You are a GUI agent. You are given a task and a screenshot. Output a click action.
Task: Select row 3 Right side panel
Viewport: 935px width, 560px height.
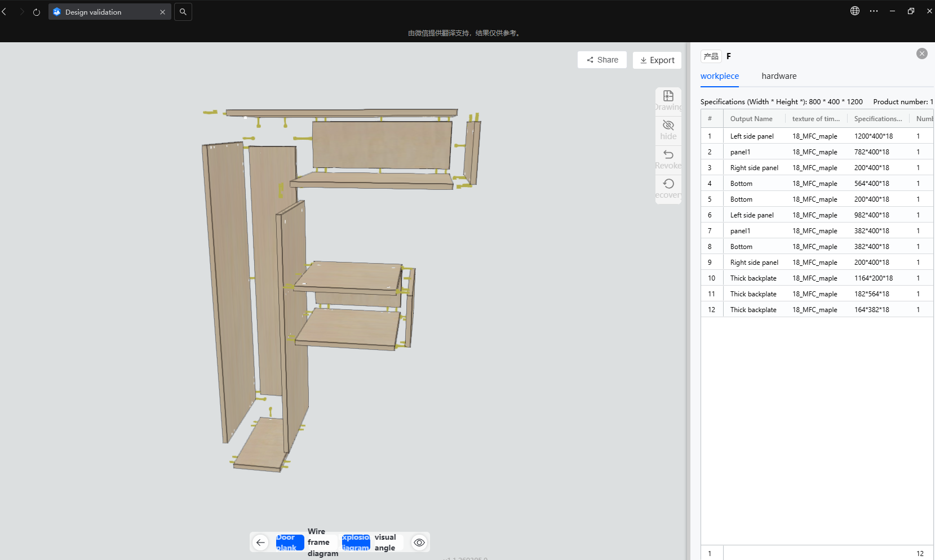point(817,168)
